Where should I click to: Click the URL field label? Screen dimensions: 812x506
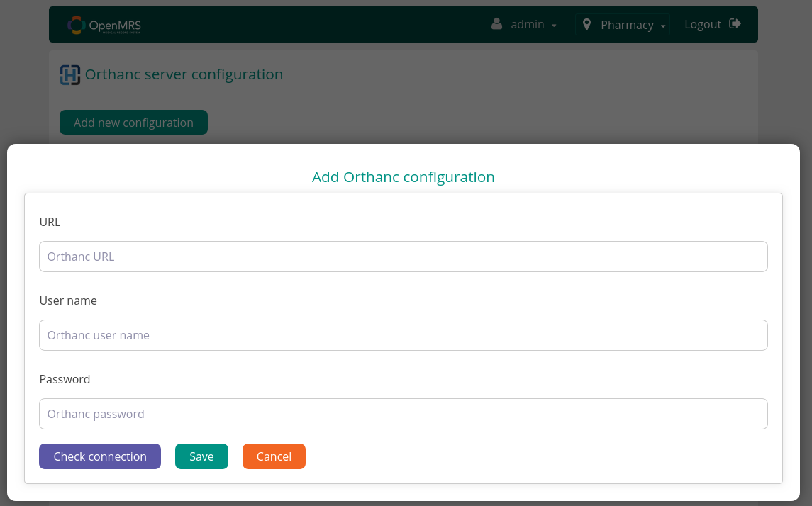point(50,222)
